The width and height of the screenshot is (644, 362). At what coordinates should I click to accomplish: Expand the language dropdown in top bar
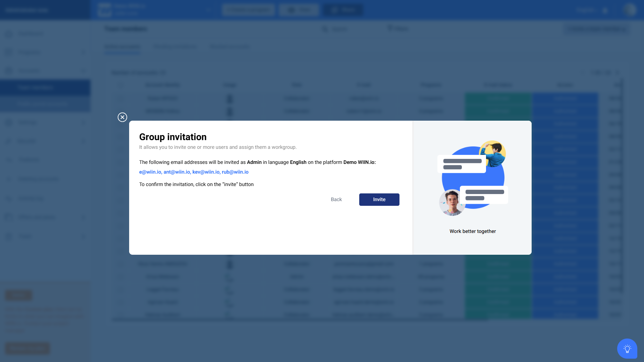click(586, 10)
